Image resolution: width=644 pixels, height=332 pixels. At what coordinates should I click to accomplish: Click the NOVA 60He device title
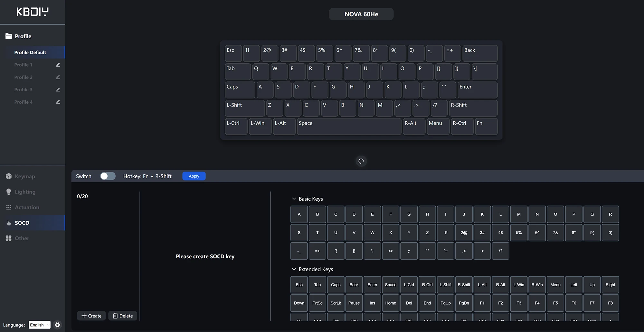pos(361,14)
